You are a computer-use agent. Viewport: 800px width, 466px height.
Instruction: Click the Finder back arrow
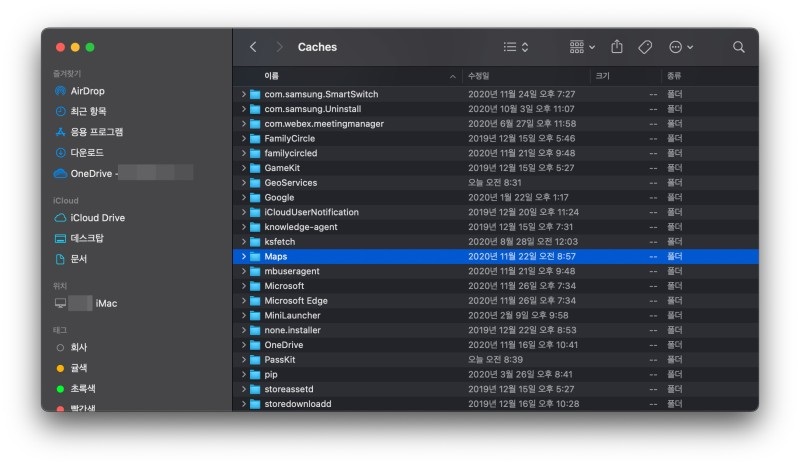[253, 47]
